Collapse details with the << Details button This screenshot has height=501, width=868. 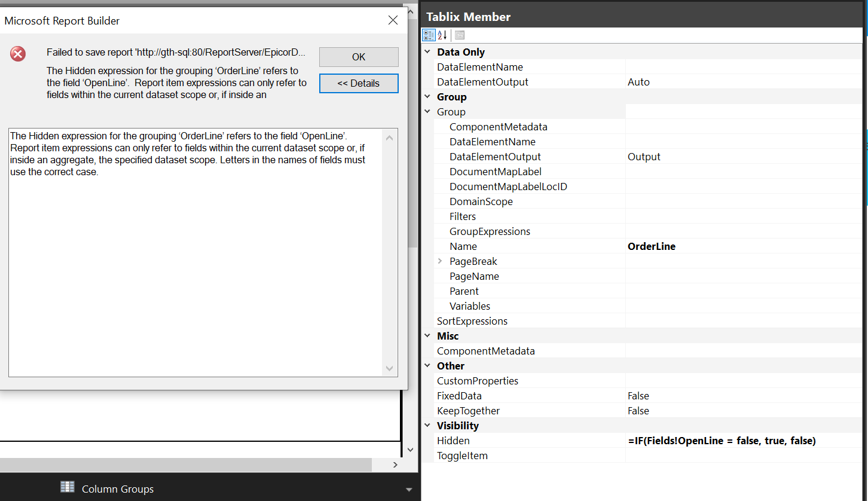[359, 83]
